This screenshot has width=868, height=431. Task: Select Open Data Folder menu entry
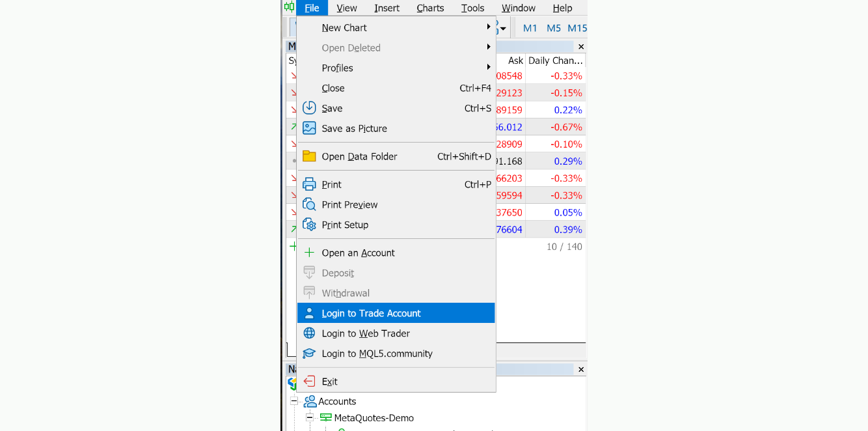(396, 156)
